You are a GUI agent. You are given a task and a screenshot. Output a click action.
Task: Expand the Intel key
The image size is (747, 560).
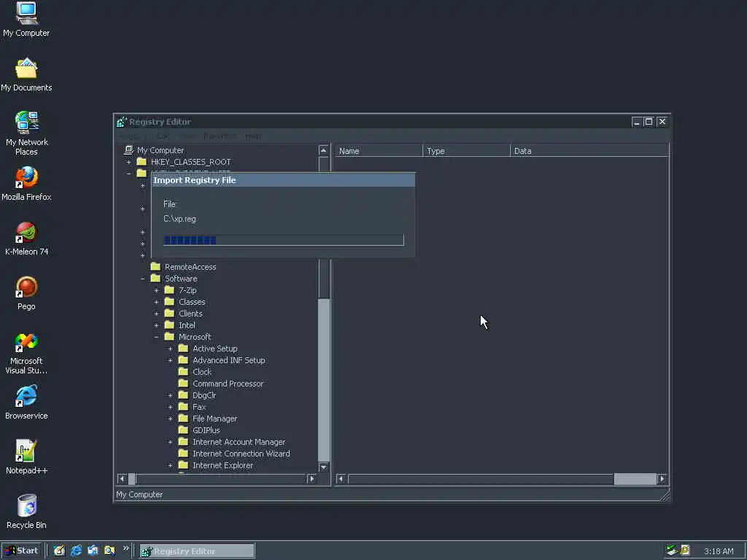pyautogui.click(x=156, y=326)
